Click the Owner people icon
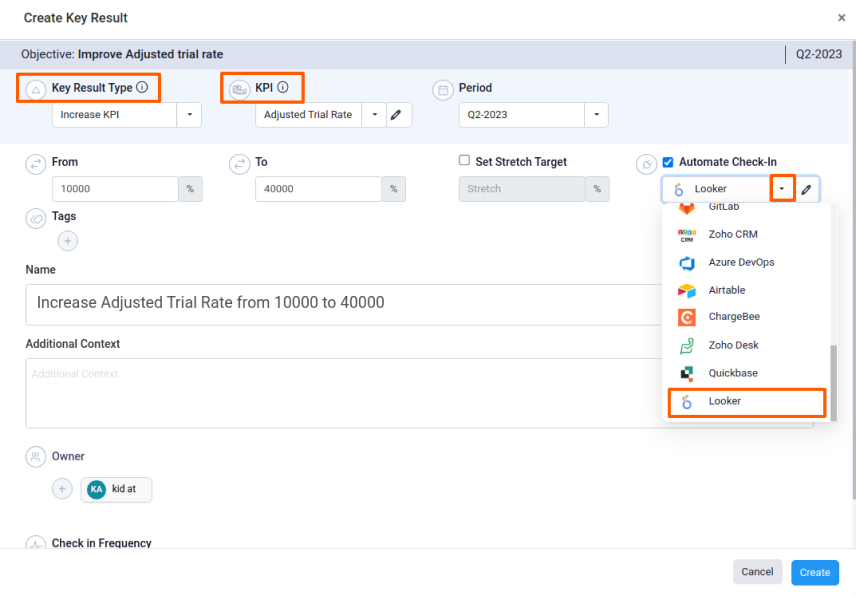The width and height of the screenshot is (856, 595). coord(36,457)
